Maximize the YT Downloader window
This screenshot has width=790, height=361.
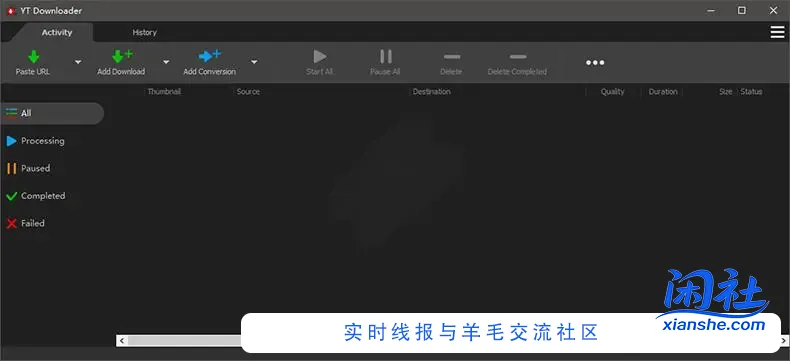point(742,11)
